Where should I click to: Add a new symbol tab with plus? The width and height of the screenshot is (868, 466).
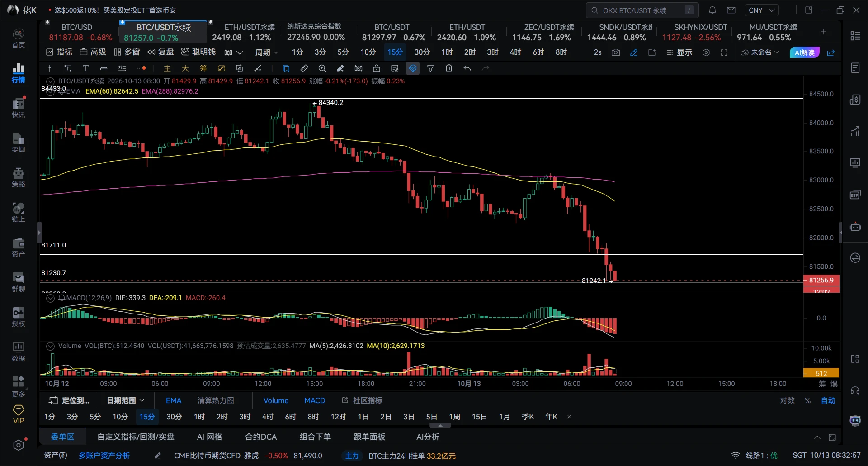pyautogui.click(x=823, y=32)
